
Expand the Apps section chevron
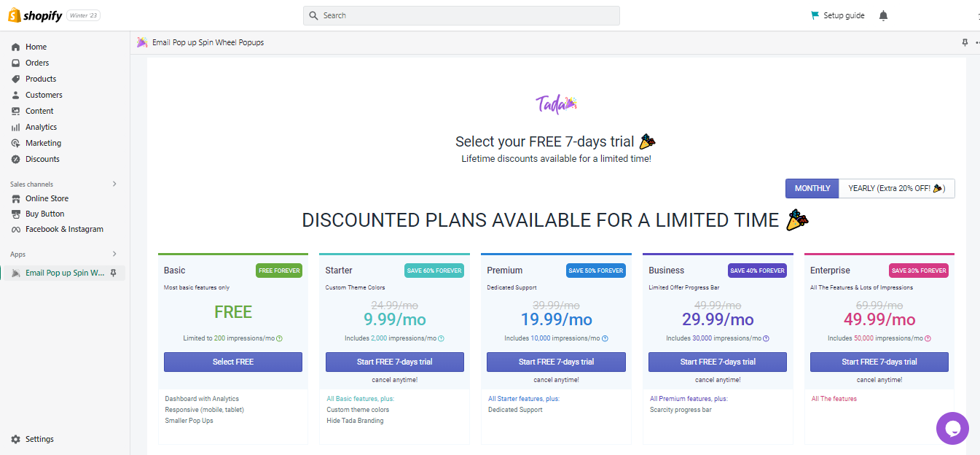click(x=114, y=254)
